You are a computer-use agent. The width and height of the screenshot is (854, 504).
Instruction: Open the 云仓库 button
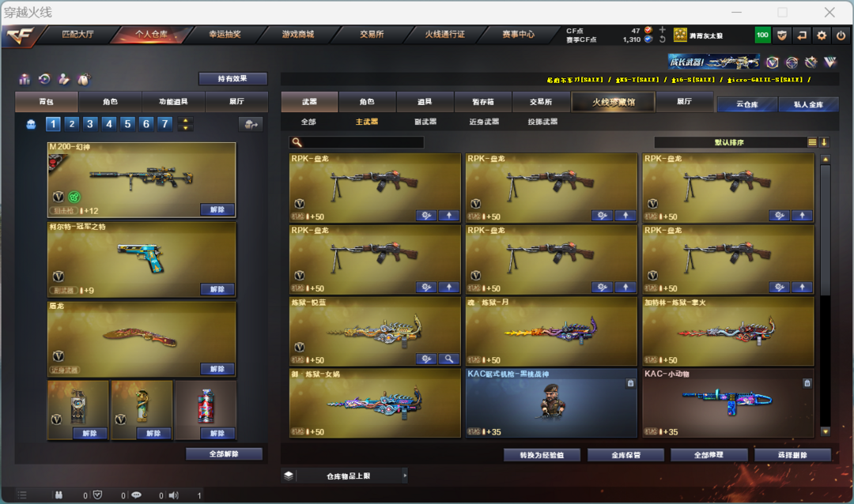point(746,104)
